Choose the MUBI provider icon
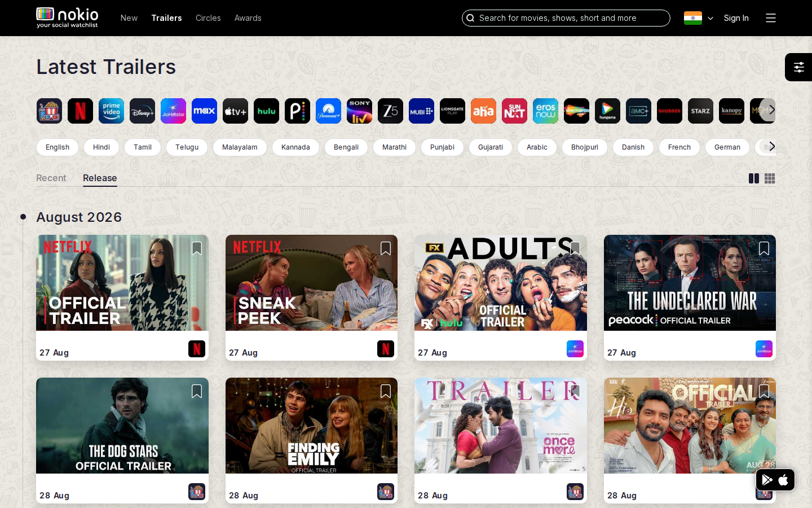Screen dimensions: 812x508 [421, 111]
